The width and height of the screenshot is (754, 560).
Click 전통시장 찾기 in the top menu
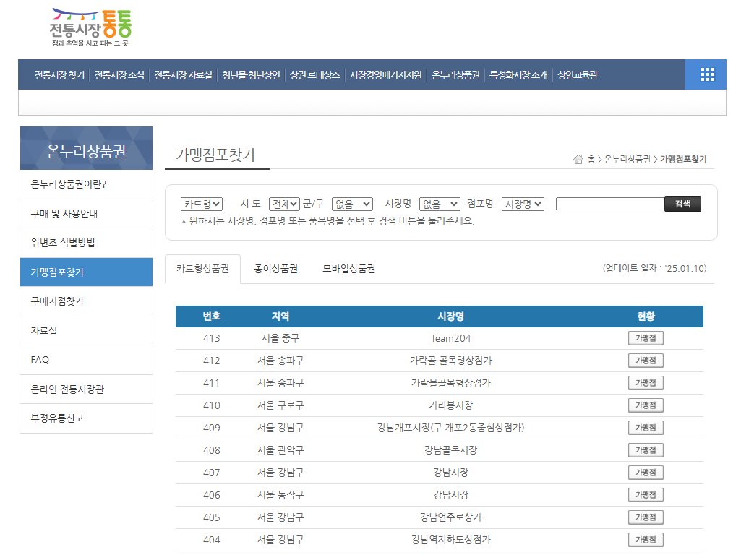[x=57, y=74]
